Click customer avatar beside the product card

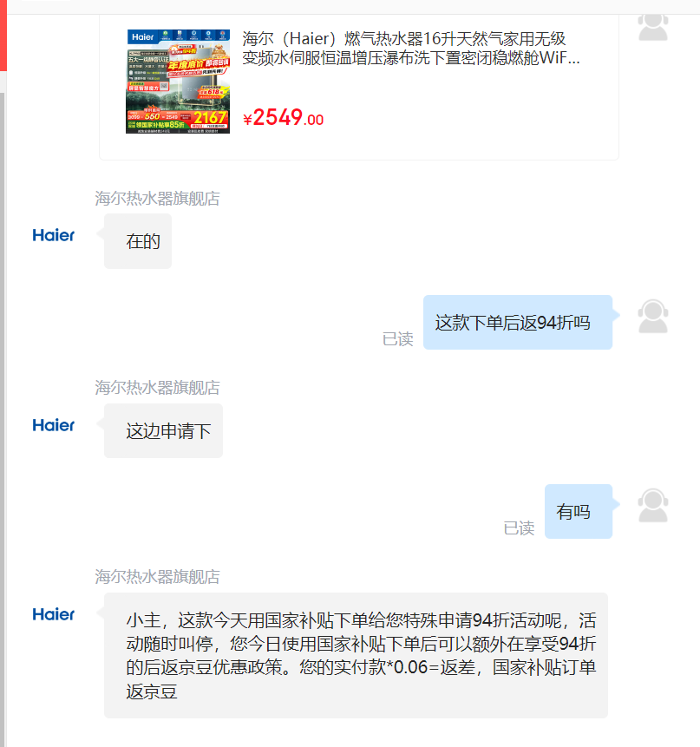point(653,26)
